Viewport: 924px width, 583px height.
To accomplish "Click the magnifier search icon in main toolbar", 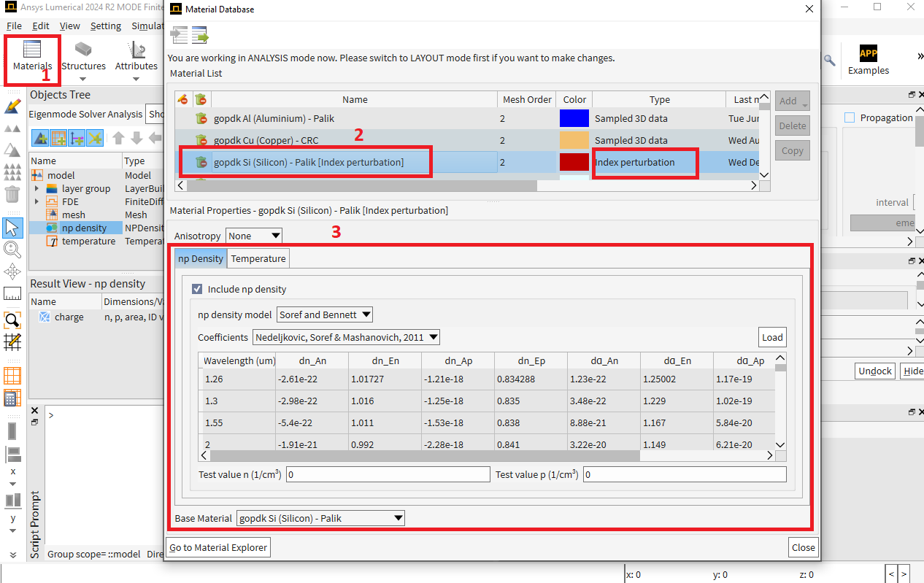I will point(829,60).
